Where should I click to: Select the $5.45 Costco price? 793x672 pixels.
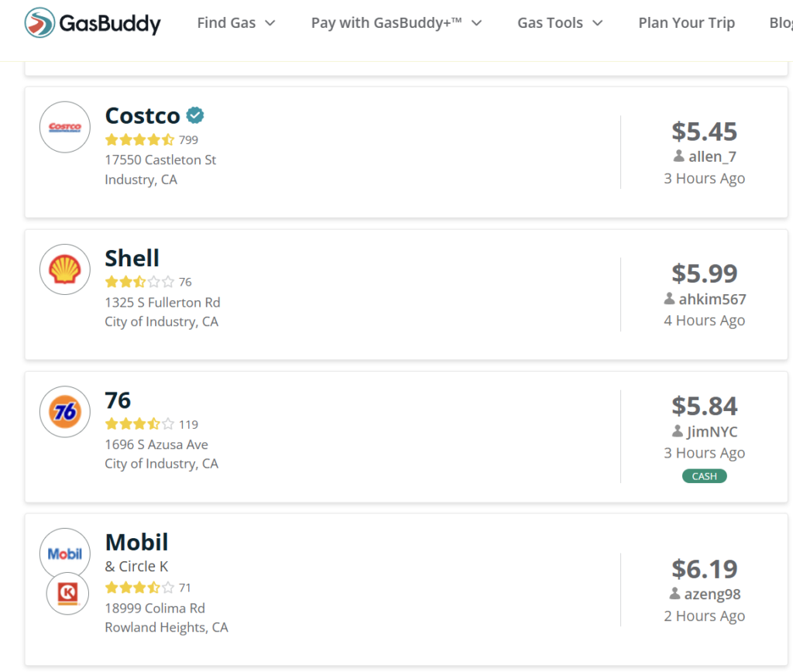pyautogui.click(x=704, y=131)
